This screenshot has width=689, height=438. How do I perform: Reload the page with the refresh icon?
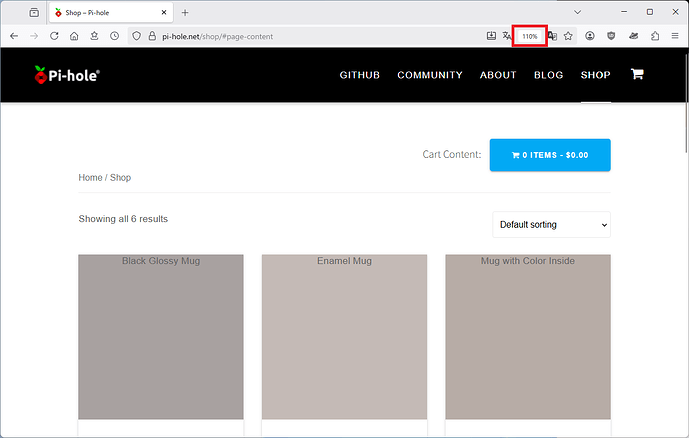(54, 36)
